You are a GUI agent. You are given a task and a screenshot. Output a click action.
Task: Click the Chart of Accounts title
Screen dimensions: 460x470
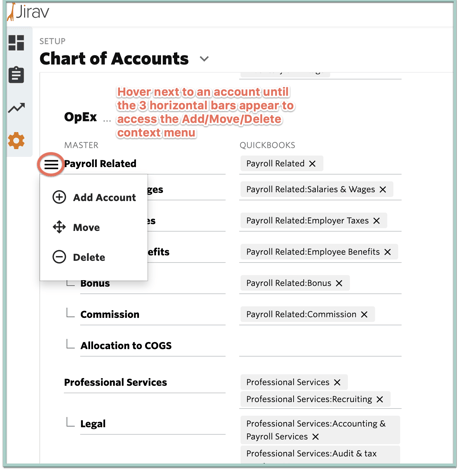114,59
